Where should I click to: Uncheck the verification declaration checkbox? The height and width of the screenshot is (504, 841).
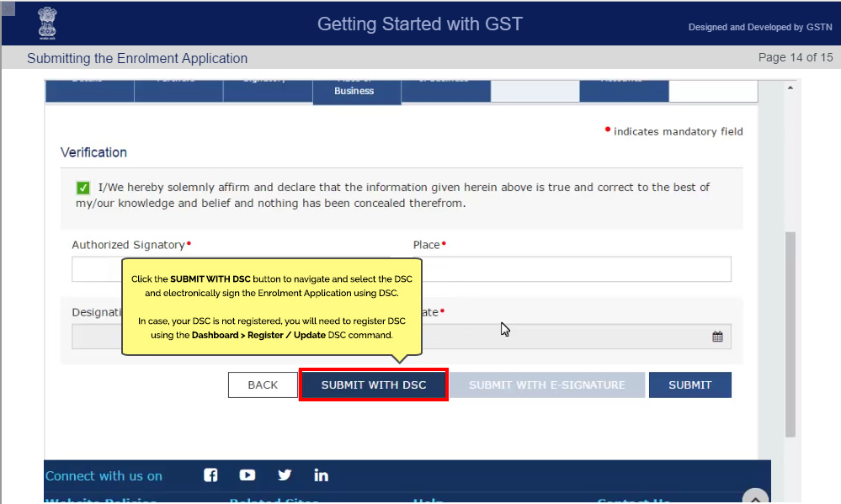click(x=83, y=188)
